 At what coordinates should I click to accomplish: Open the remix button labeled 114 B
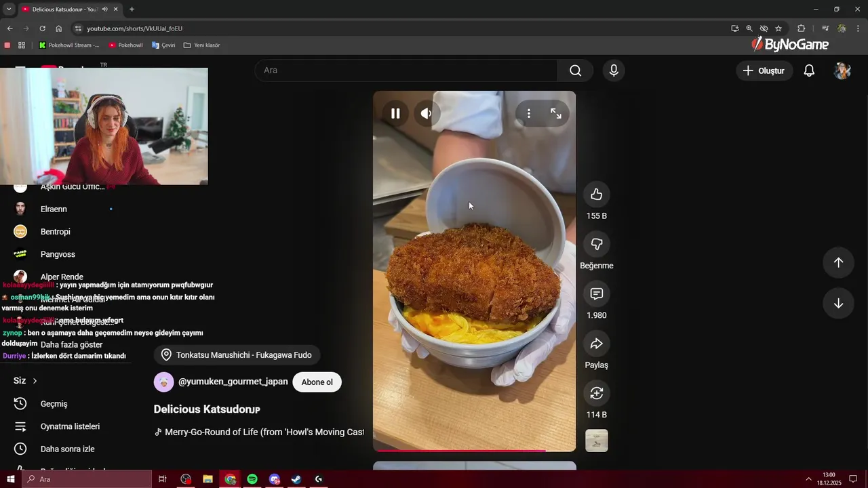click(x=597, y=393)
